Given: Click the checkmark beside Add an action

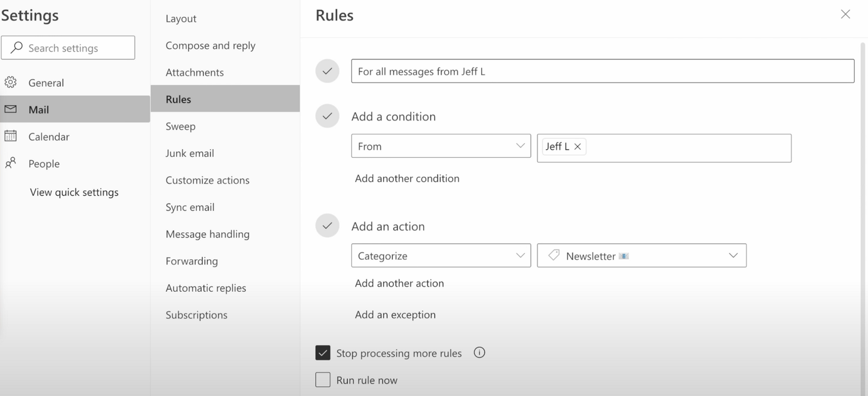Looking at the screenshot, I should point(327,225).
